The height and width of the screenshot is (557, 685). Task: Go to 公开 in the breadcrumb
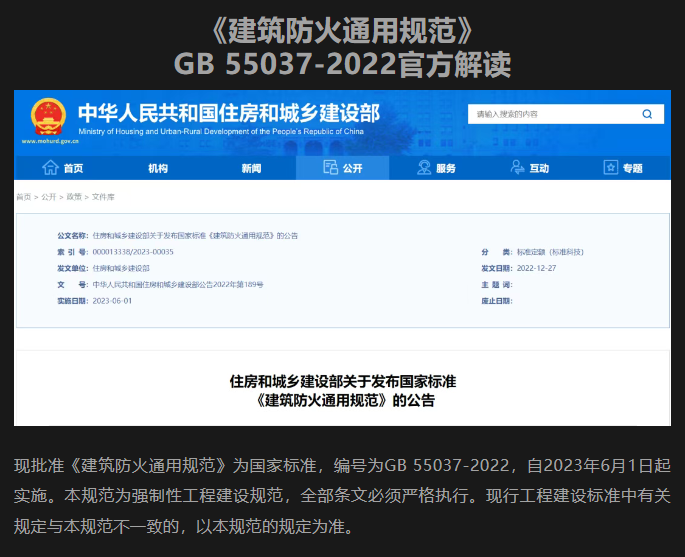click(x=48, y=197)
